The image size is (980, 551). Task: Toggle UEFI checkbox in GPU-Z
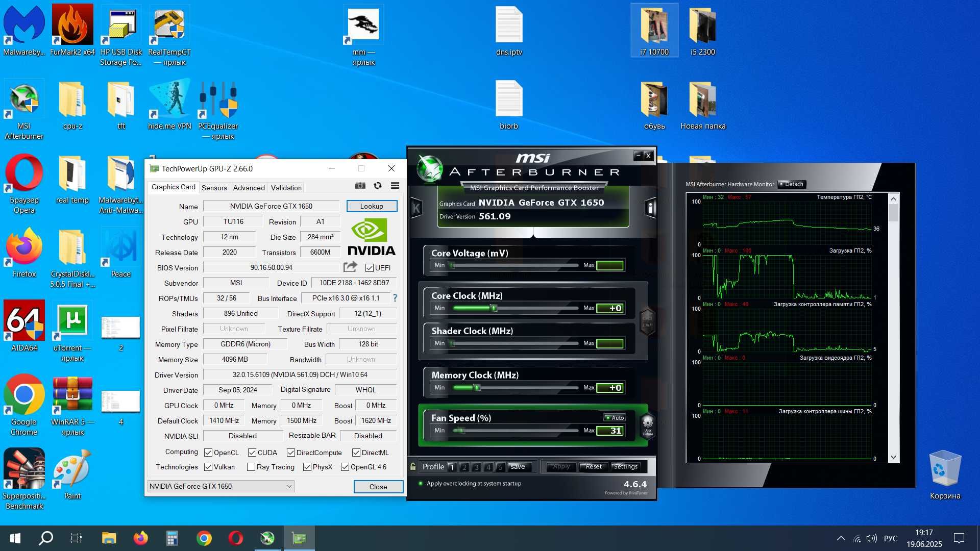click(x=370, y=267)
